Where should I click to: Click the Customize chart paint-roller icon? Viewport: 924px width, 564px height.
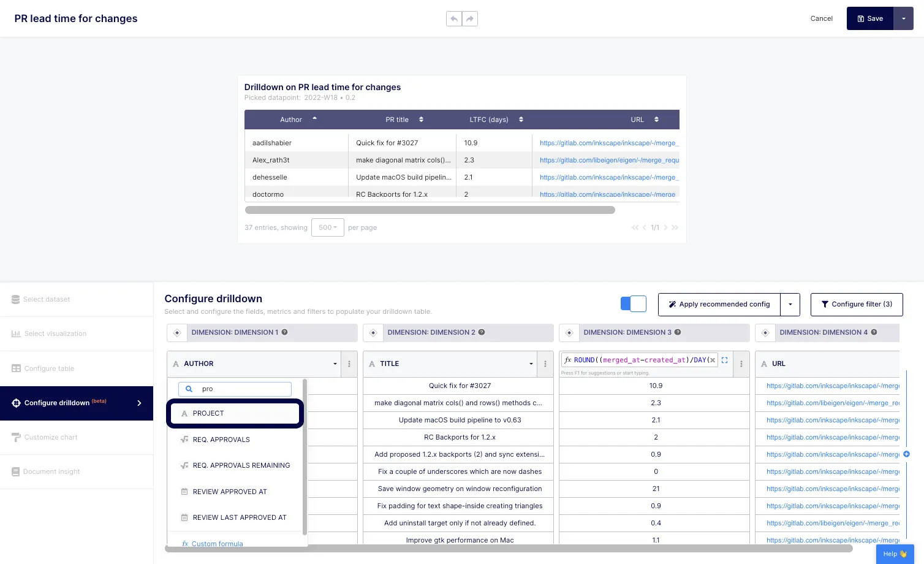(15, 437)
